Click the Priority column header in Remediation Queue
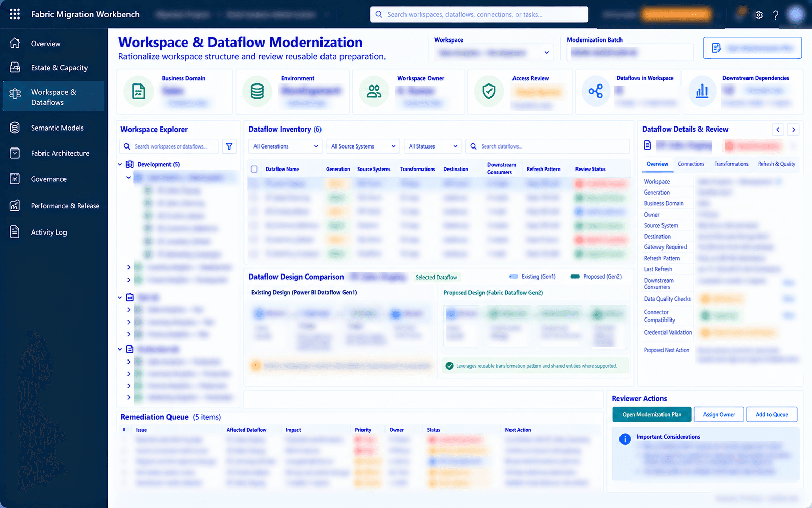Image resolution: width=812 pixels, height=508 pixels. point(363,430)
